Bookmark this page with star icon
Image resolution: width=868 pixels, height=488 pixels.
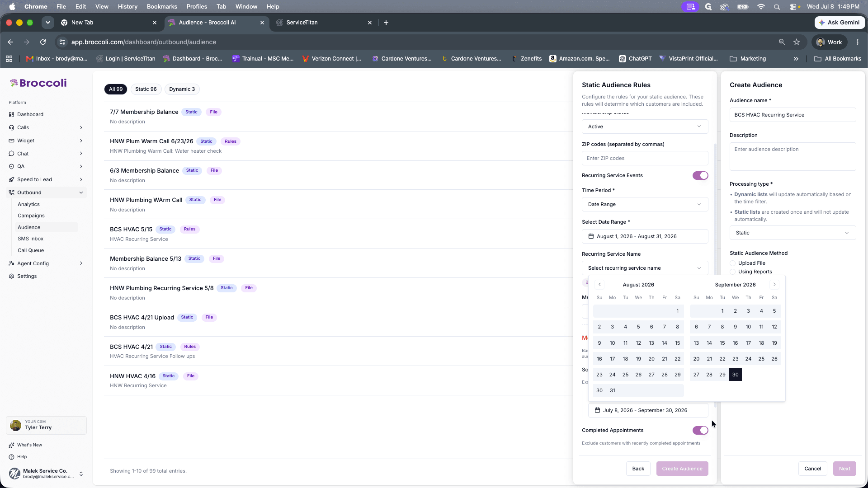tap(797, 42)
